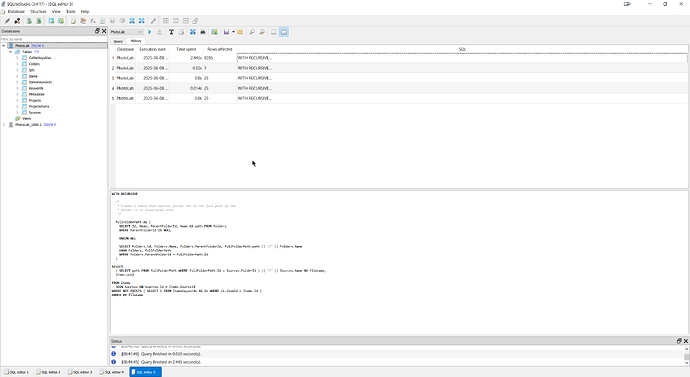Open the save dropdown arrow next to floppy icon
690x377 pixels.
pyautogui.click(x=233, y=32)
